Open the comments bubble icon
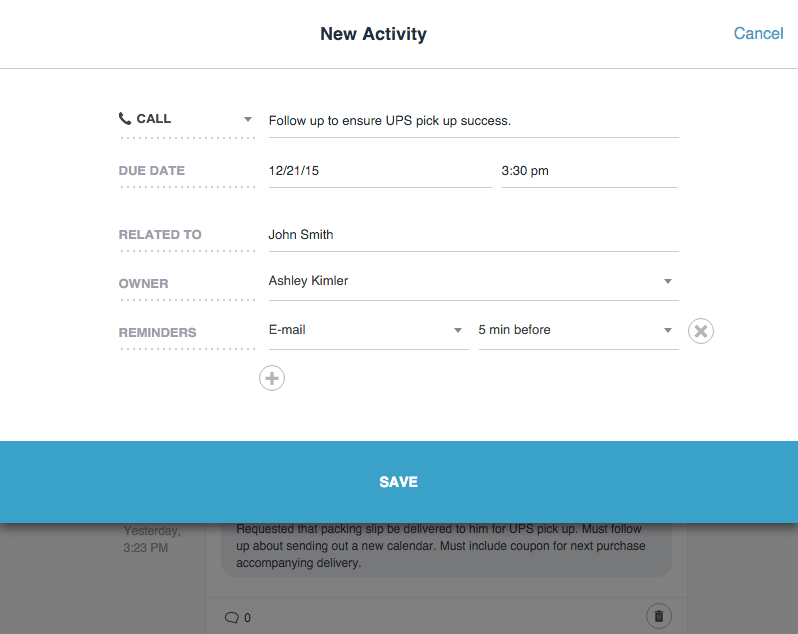The image size is (798, 634). (232, 618)
